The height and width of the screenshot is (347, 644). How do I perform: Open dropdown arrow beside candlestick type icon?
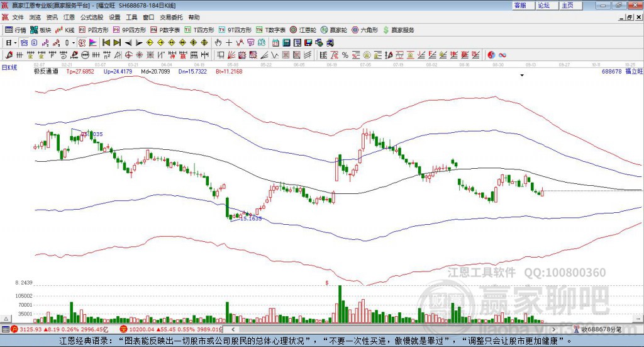coord(74,43)
